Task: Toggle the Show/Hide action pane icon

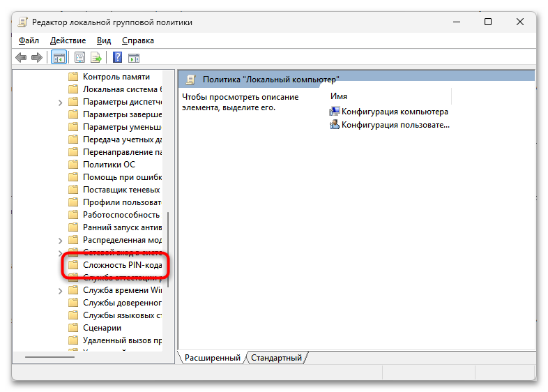Action: point(134,58)
